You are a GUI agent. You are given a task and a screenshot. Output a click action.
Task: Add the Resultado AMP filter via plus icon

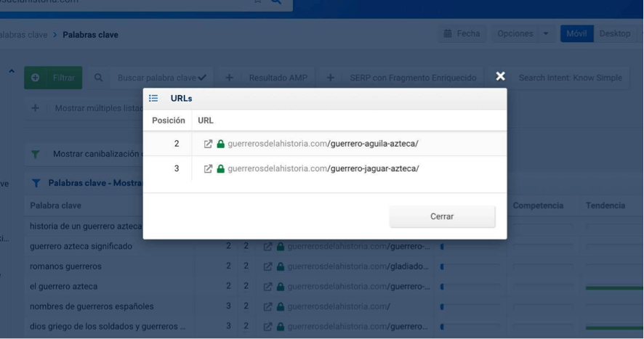coord(229,78)
